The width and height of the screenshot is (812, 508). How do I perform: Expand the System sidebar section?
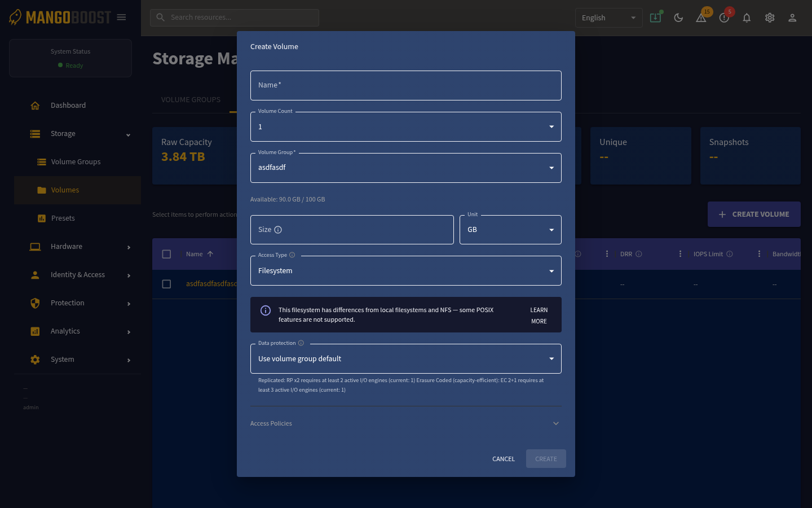[x=129, y=360]
